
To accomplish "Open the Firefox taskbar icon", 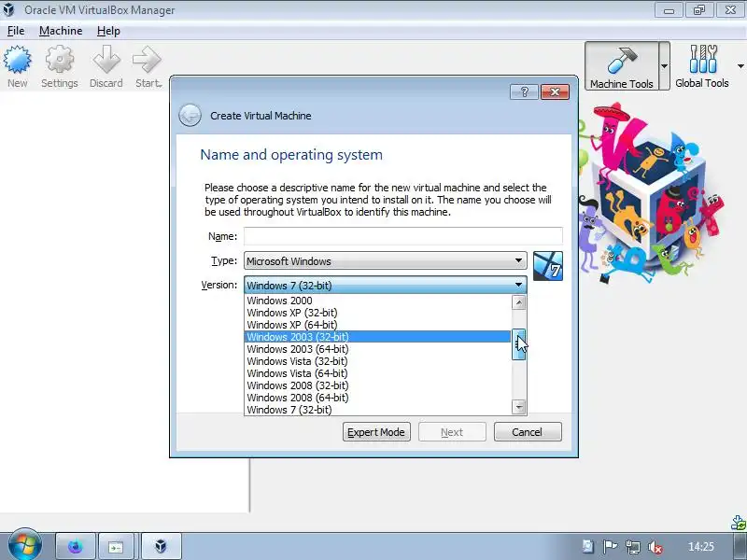I will point(76,546).
